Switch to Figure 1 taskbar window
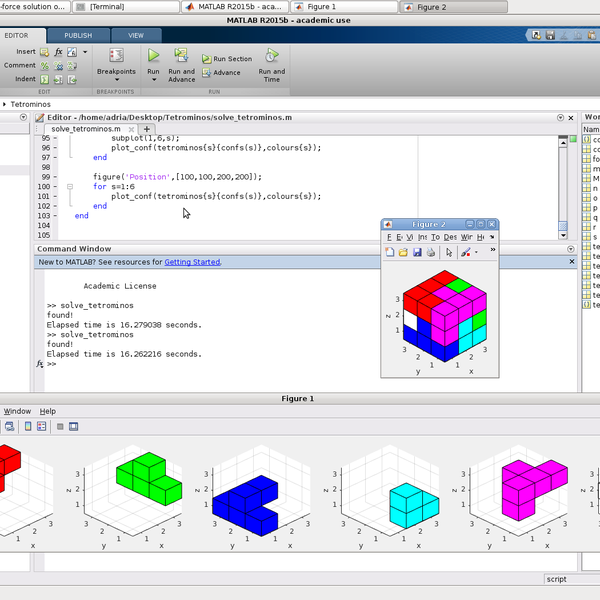The height and width of the screenshot is (600, 600). pos(344,7)
